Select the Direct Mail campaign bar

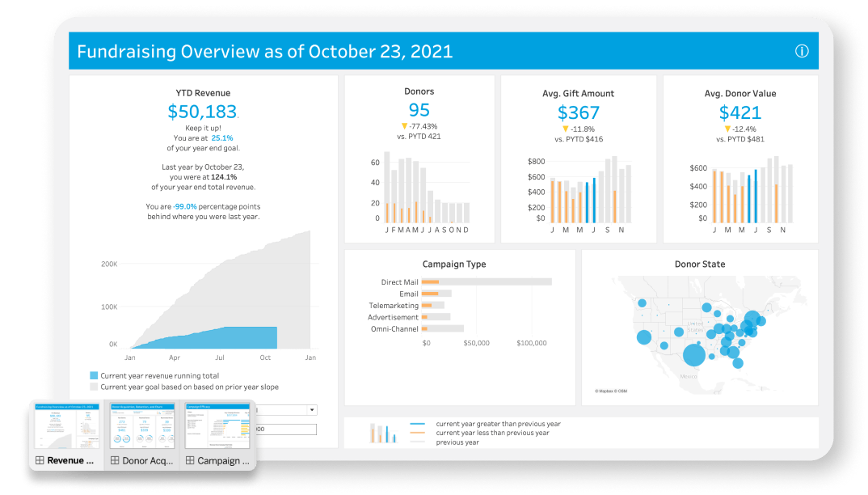click(x=488, y=282)
